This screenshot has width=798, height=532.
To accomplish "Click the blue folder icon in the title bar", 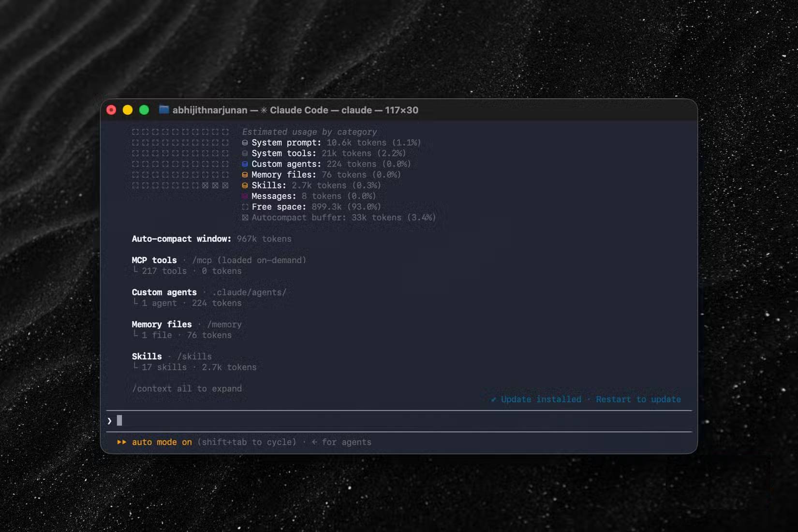I will click(x=164, y=110).
